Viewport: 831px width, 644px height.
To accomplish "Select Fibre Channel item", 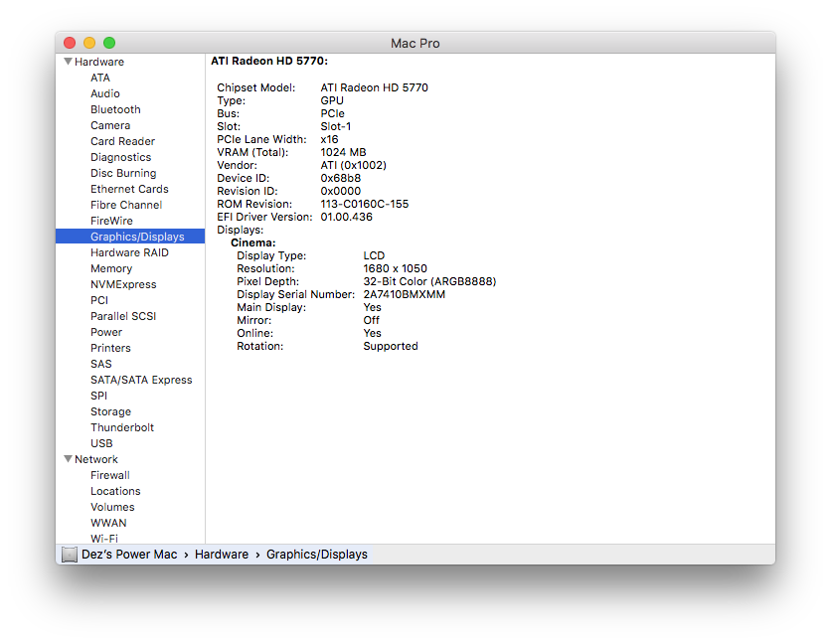I will 126,205.
